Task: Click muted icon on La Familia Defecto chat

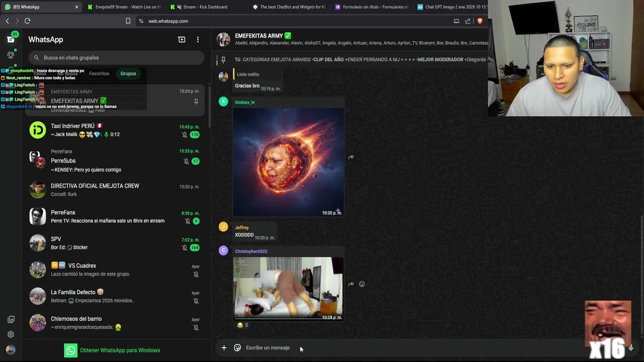Action: [x=196, y=301]
